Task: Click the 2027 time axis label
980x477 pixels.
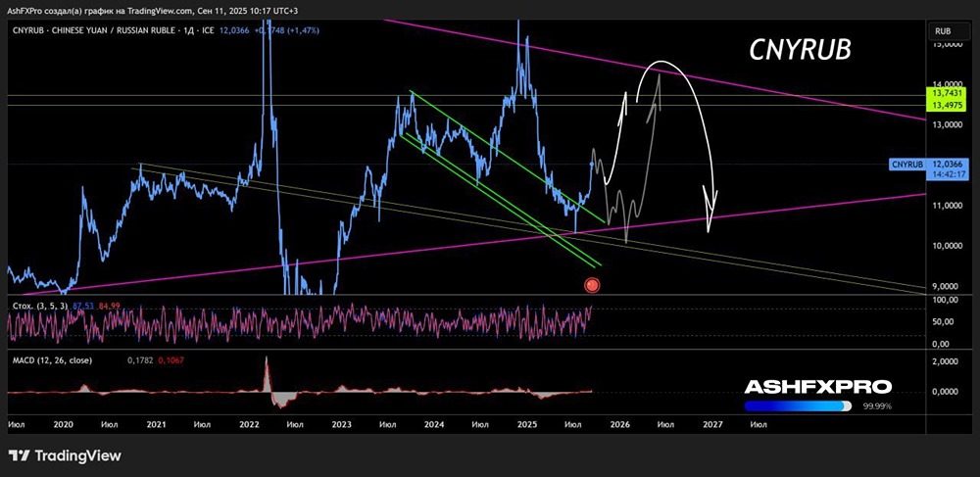Action: pos(712,424)
